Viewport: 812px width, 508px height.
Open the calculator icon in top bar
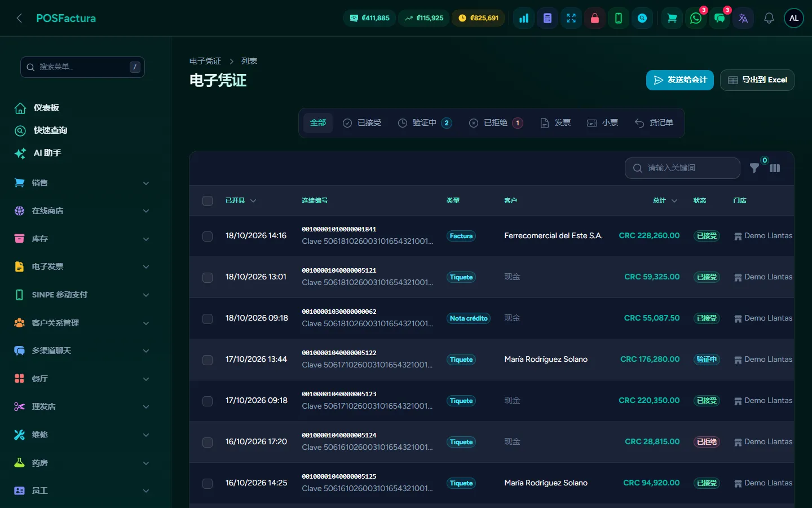point(548,18)
